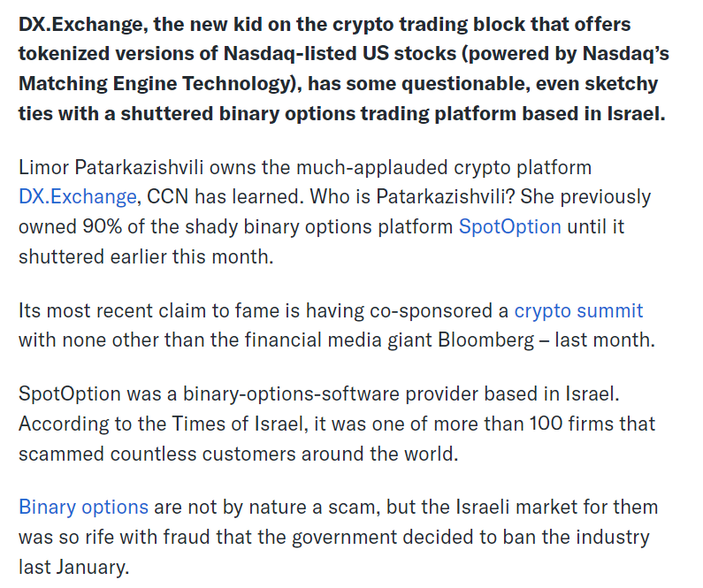
Task: Click the final paragraph about the Israeli market
Action: click(x=336, y=537)
